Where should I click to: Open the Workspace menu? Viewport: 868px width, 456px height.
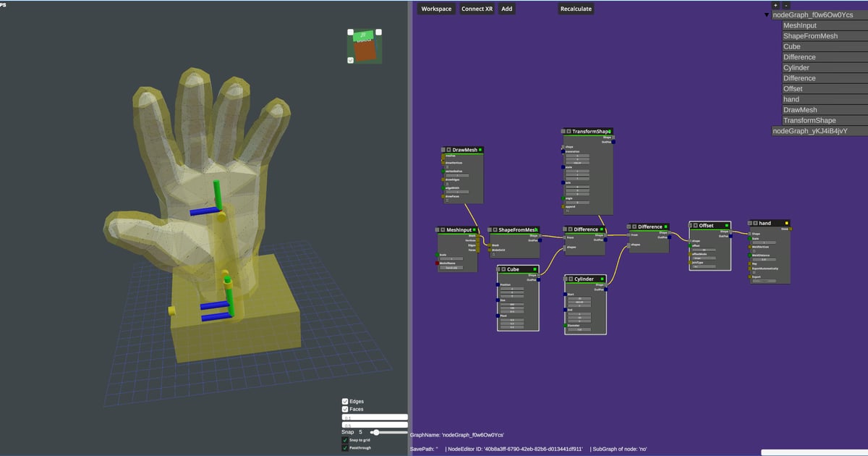click(x=436, y=9)
